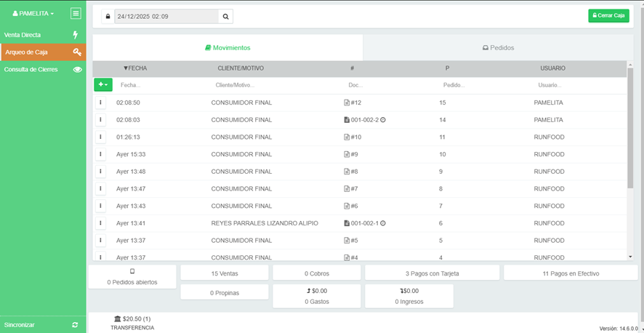Select Arqueo de Caja menu item

tap(43, 52)
